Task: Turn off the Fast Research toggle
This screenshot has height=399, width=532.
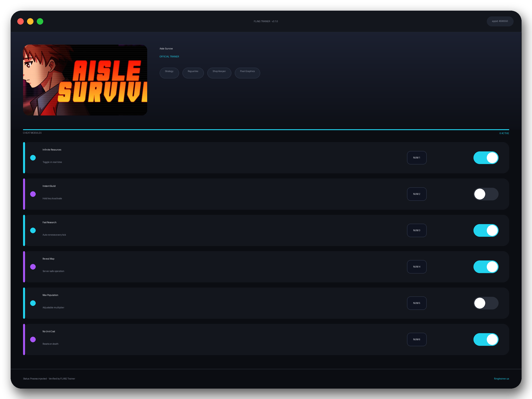Action: coord(486,230)
